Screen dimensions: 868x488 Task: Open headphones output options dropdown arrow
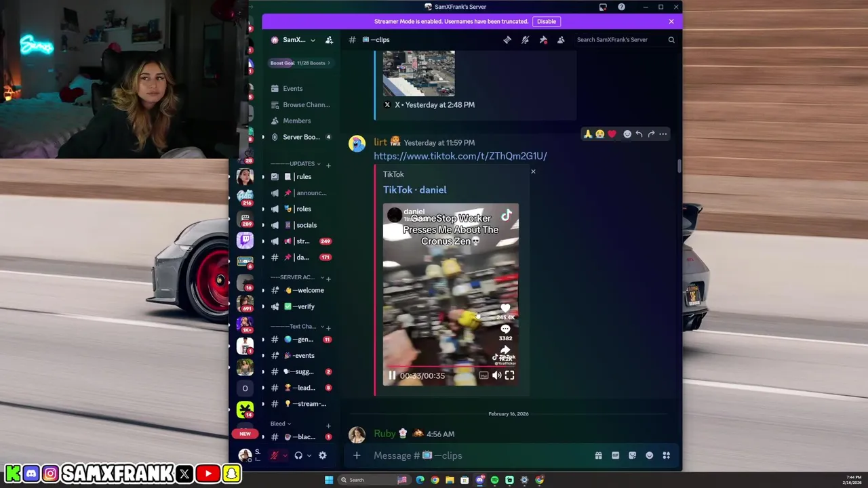(309, 455)
